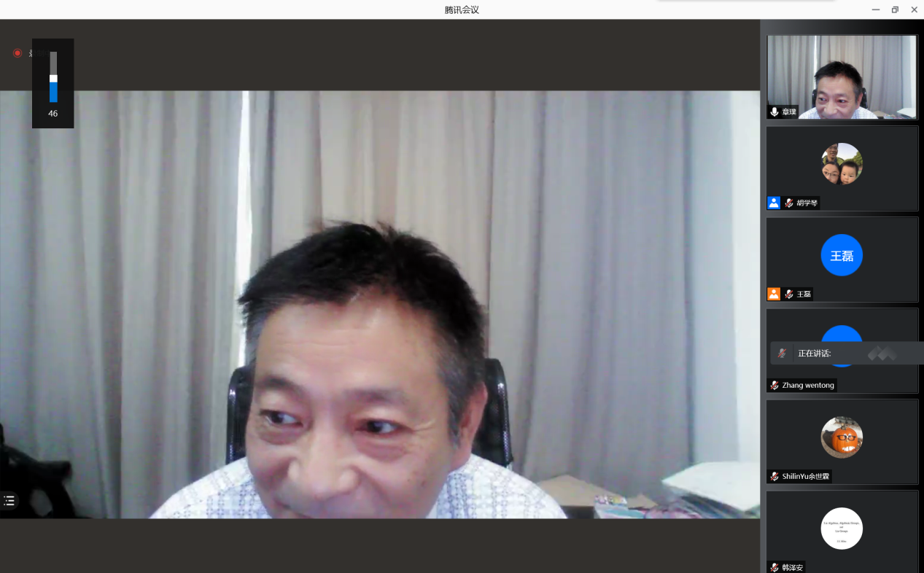Open the list menu icon at bottom-left

coord(9,501)
